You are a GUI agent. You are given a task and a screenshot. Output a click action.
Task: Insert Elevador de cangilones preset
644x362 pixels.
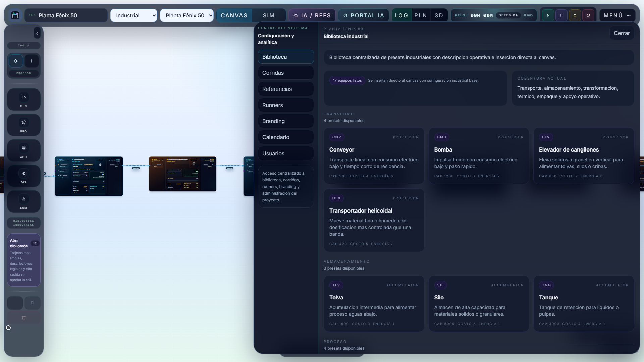click(584, 156)
